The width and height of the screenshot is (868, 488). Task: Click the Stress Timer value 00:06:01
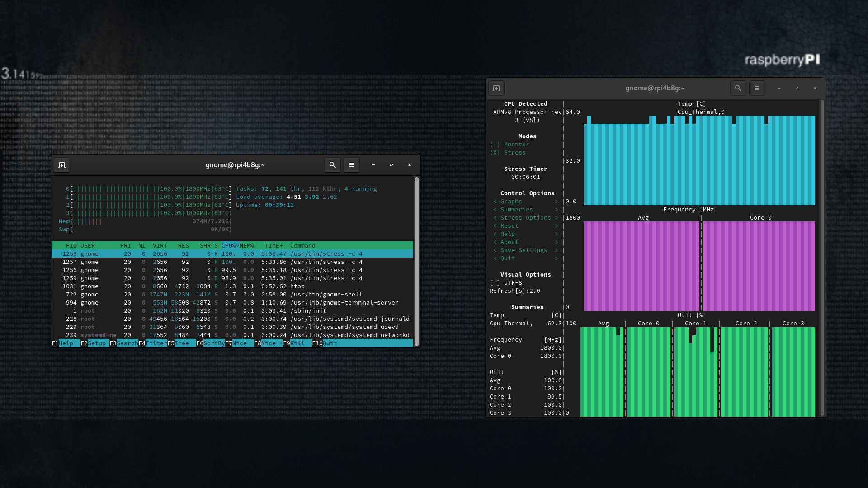click(526, 177)
